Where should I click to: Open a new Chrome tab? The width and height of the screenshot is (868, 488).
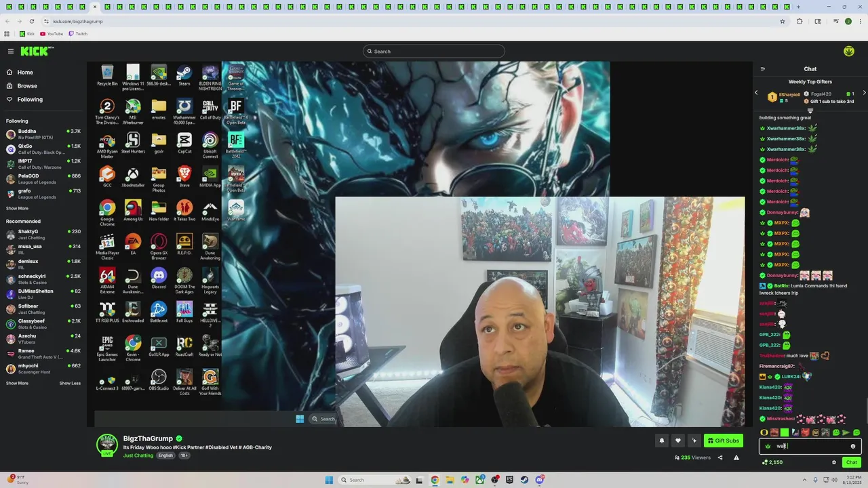click(798, 7)
